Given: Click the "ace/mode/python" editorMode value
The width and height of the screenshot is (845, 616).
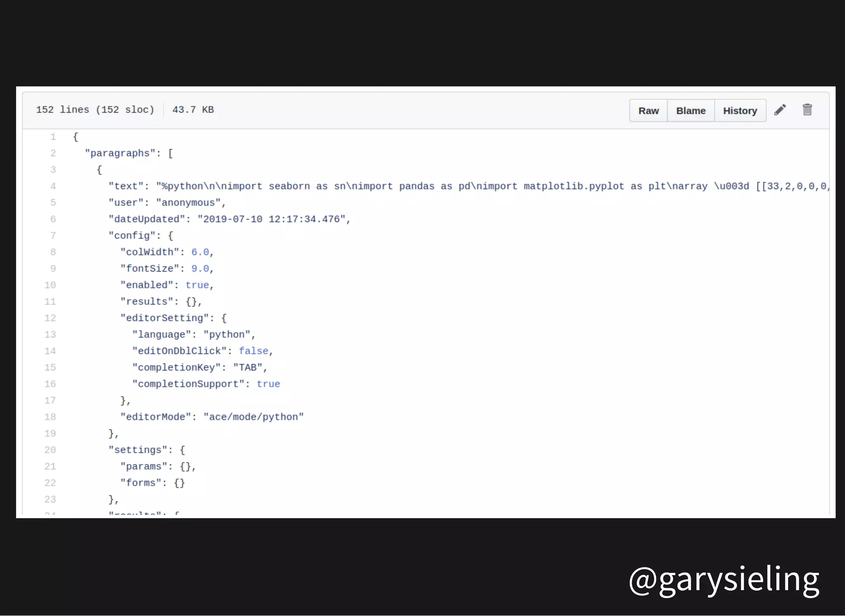Looking at the screenshot, I should pyautogui.click(x=253, y=417).
